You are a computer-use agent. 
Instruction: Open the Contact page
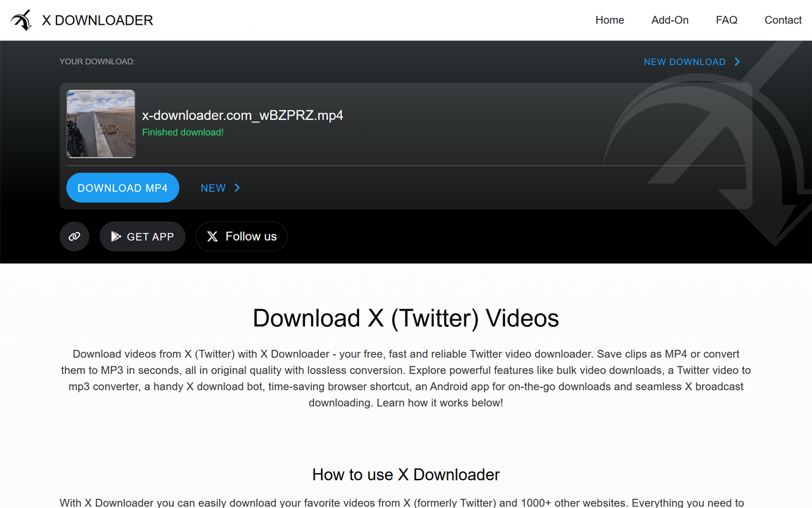[x=783, y=20]
